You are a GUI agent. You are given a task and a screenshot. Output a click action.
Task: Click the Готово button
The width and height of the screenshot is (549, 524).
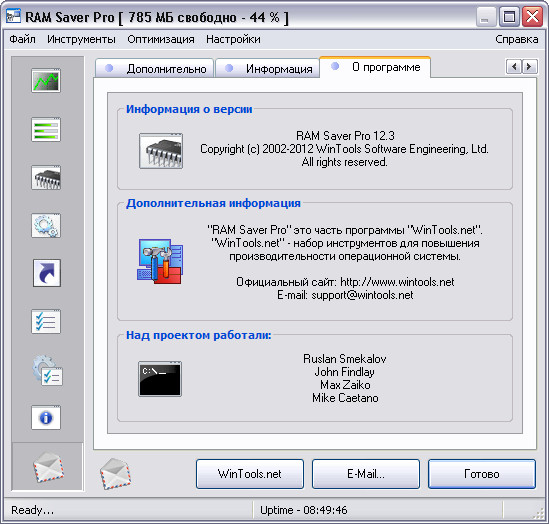point(482,474)
